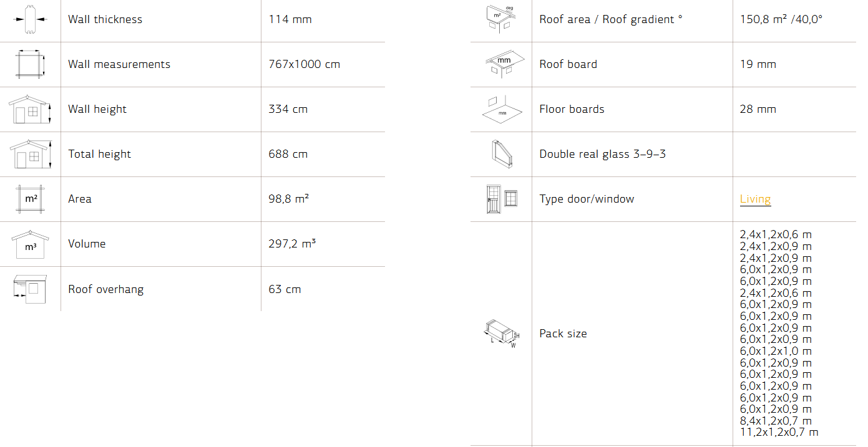The image size is (868, 447).
Task: Open the Living door/window link
Action: tap(755, 199)
